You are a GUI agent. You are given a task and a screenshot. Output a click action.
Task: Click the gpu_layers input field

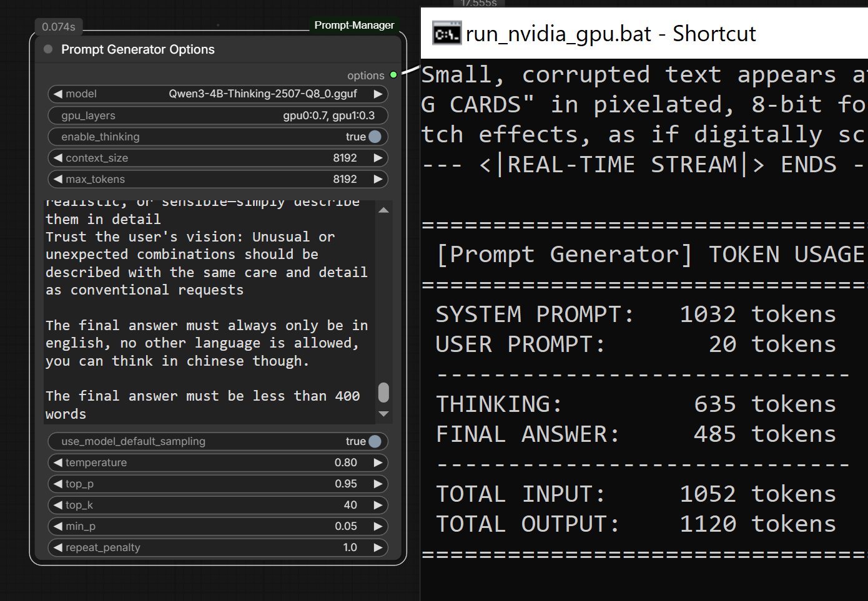[218, 115]
